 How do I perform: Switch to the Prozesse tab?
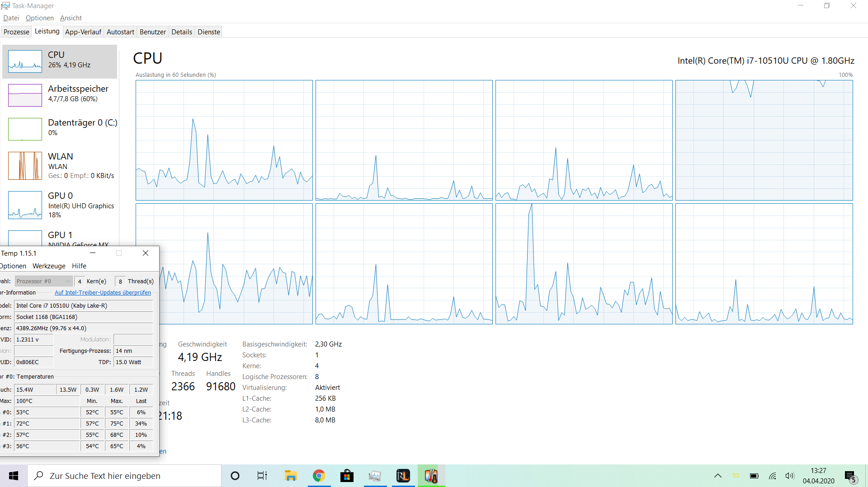pyautogui.click(x=16, y=32)
